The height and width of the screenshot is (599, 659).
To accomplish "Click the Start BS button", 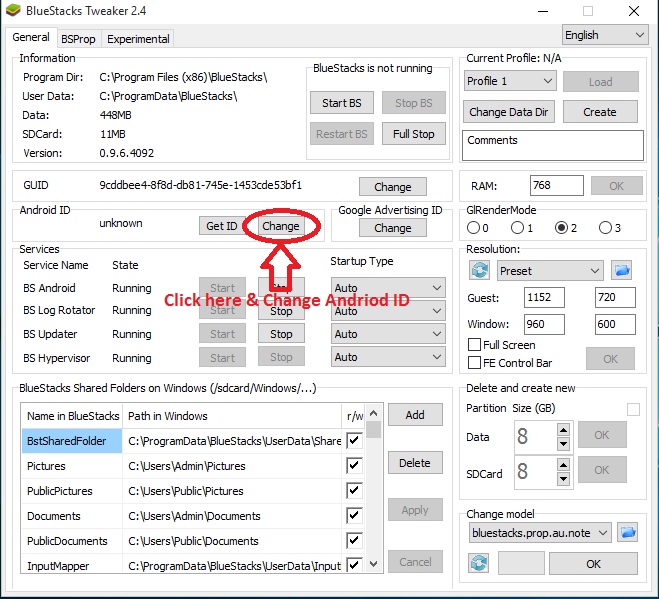I will (x=342, y=103).
